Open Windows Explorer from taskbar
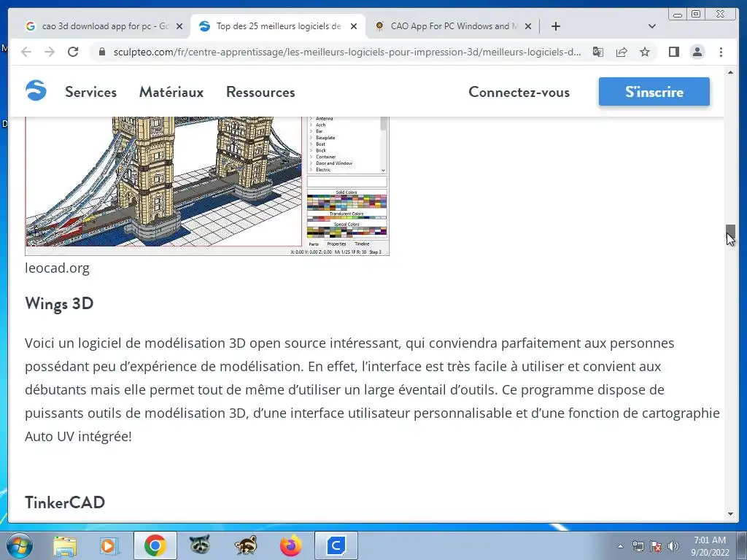Image resolution: width=747 pixels, height=560 pixels. coord(64,545)
